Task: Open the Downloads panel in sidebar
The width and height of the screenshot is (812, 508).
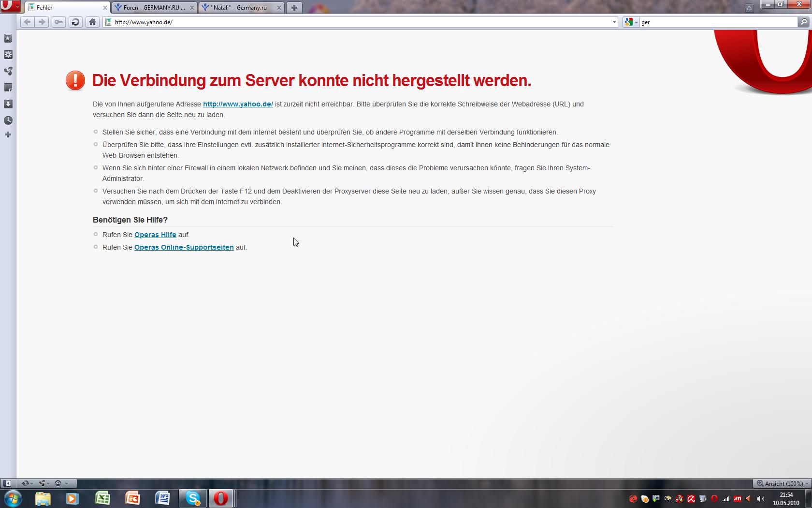Action: click(8, 104)
